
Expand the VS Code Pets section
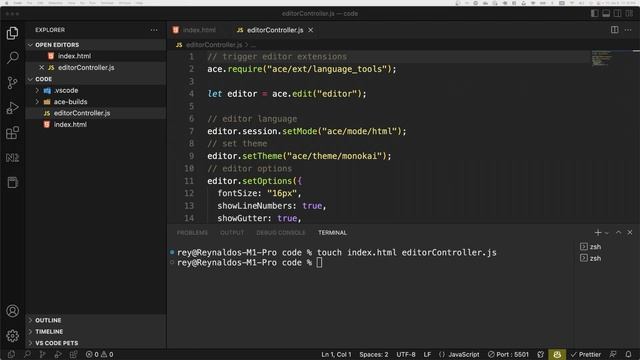[96, 343]
